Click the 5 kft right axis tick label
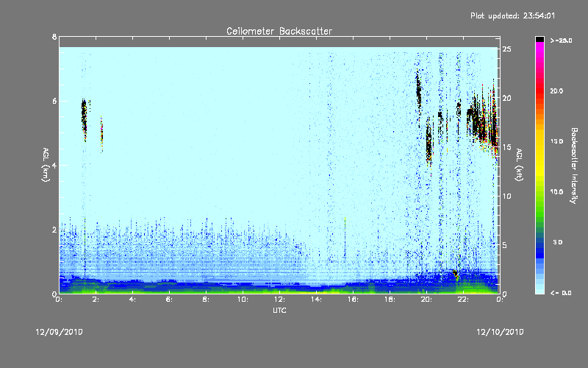Image resolution: width=588 pixels, height=368 pixels. pos(505,245)
